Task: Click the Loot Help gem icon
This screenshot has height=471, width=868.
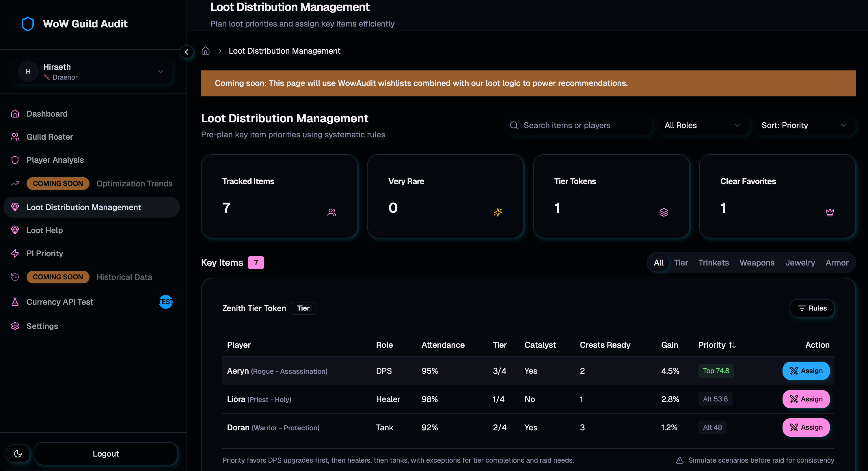Action: [15, 230]
